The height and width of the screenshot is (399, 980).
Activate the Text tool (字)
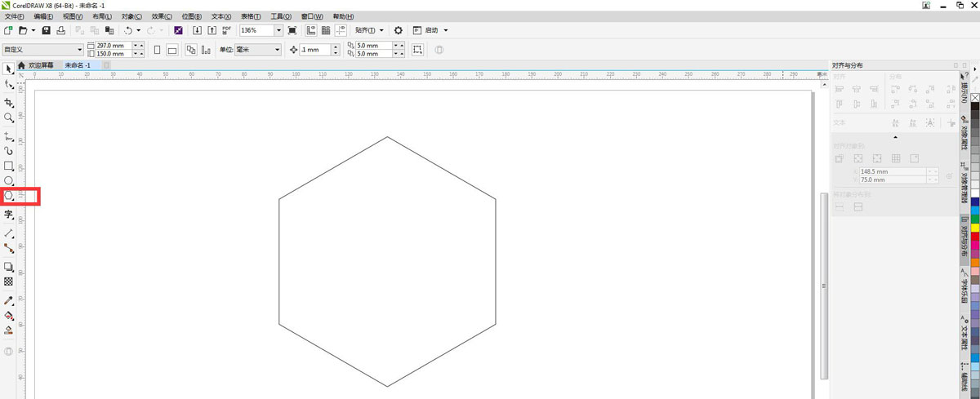pos(9,215)
